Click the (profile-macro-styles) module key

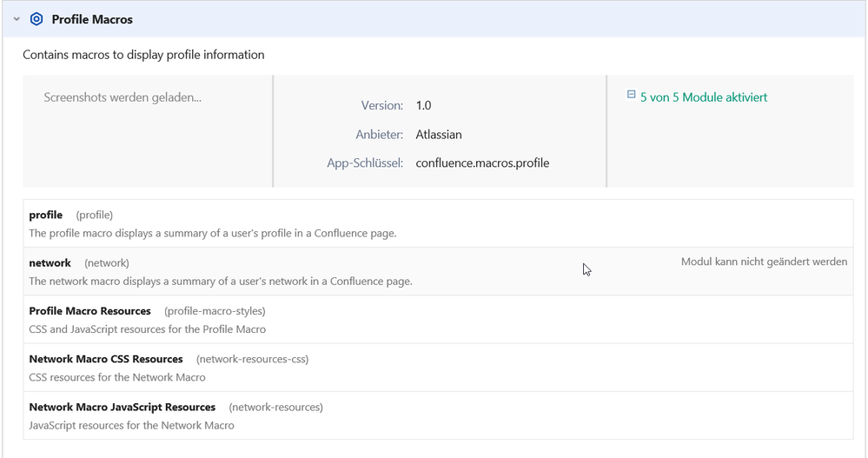(x=215, y=311)
